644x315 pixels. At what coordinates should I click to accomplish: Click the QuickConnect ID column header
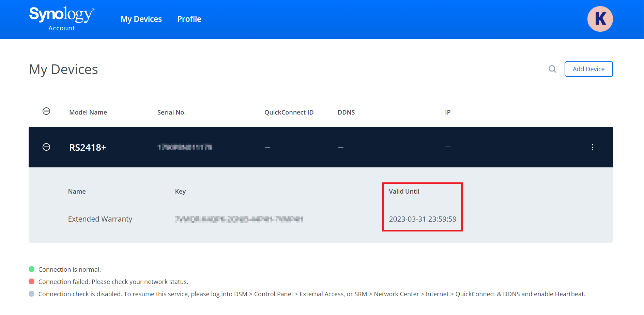click(289, 112)
